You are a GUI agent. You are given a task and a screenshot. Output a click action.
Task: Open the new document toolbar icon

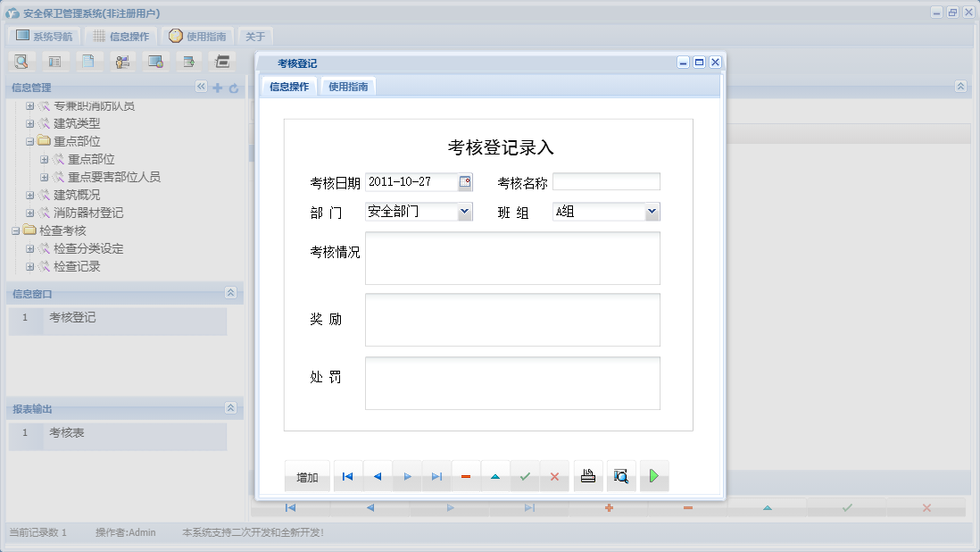[88, 61]
